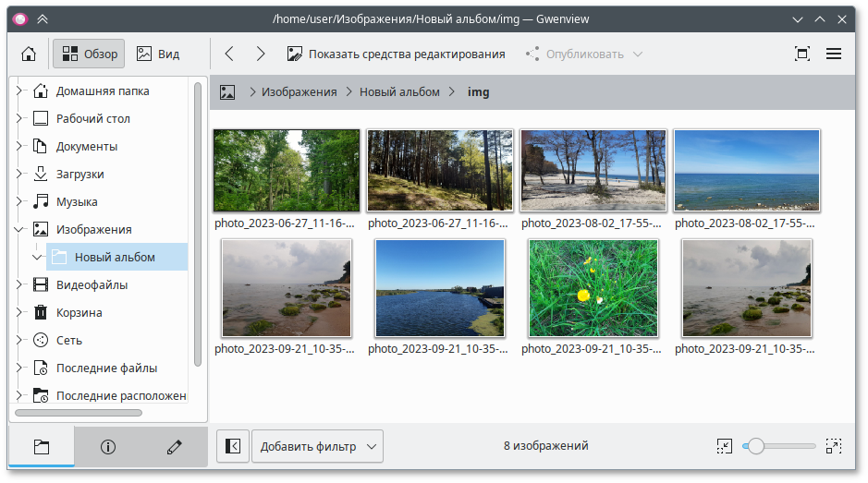Image resolution: width=868 pixels, height=483 pixels.
Task: Select the blue sea horizon thumbnail
Action: pos(747,171)
